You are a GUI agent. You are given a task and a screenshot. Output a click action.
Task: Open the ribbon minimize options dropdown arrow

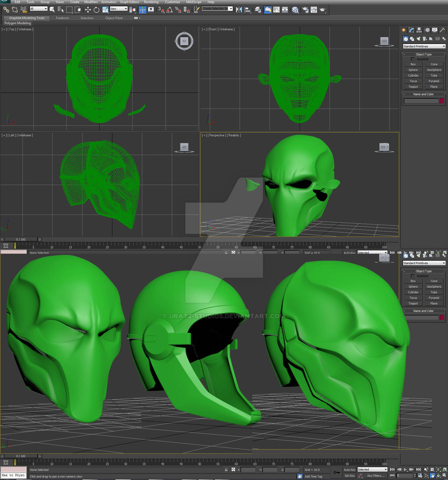(x=140, y=18)
